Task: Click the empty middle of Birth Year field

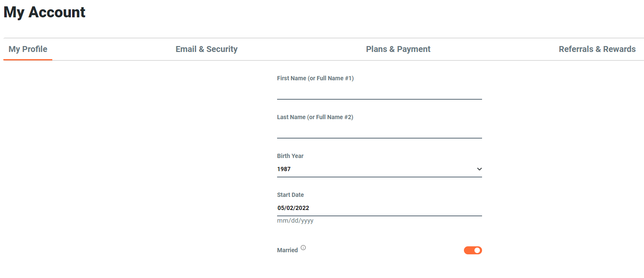Action: pos(379,169)
